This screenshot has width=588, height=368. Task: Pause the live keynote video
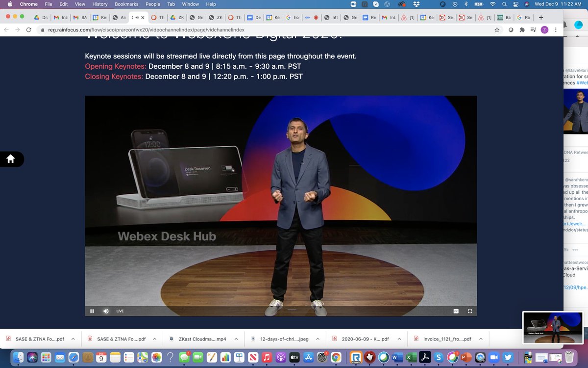(92, 311)
